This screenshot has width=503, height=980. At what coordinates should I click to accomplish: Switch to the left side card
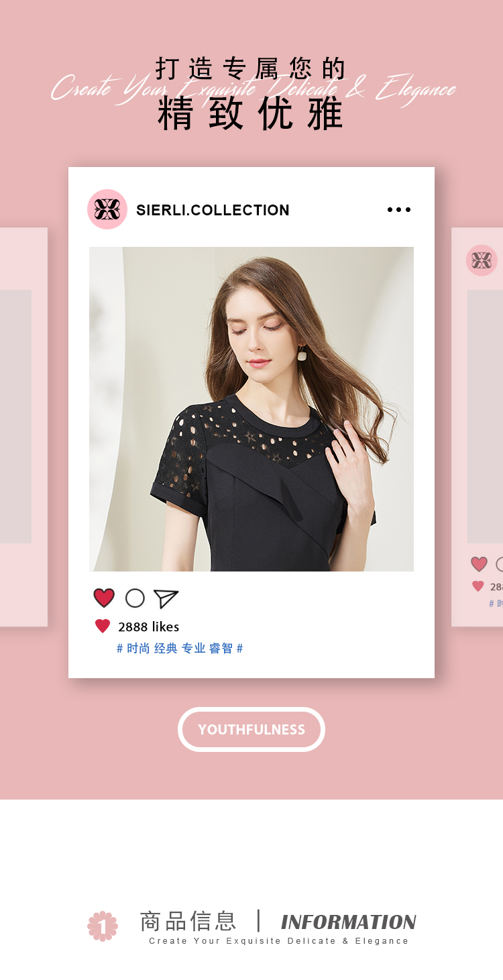point(23,427)
